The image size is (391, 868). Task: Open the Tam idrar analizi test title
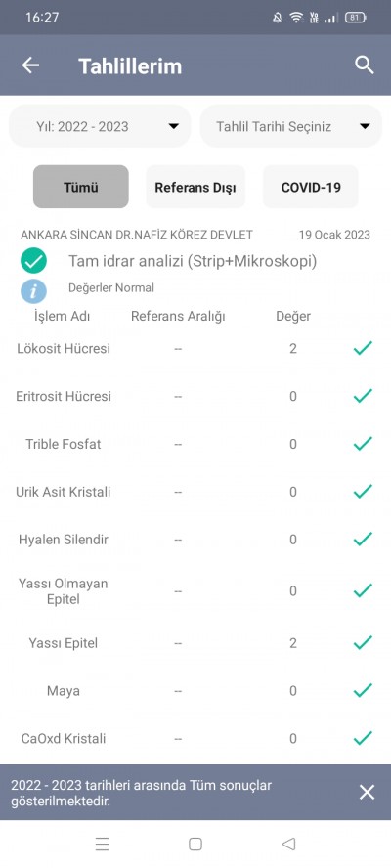pos(193,261)
